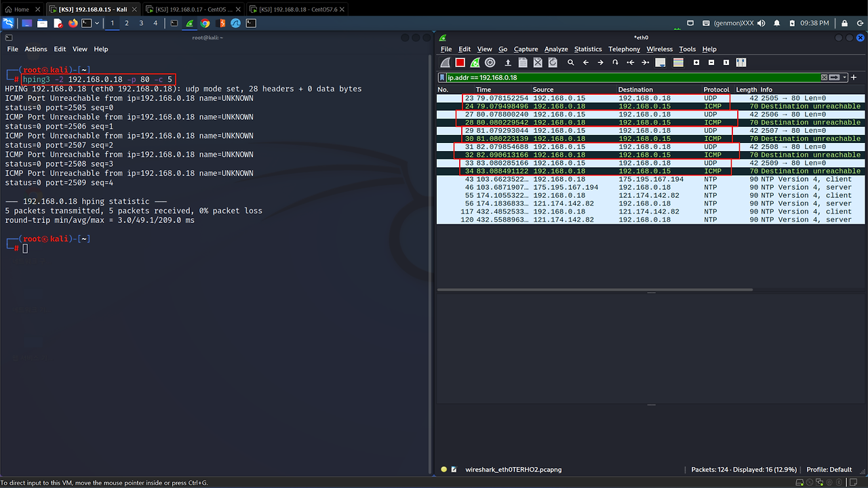
Task: Expand the terminal launcher dropdown arrow
Action: coord(97,23)
